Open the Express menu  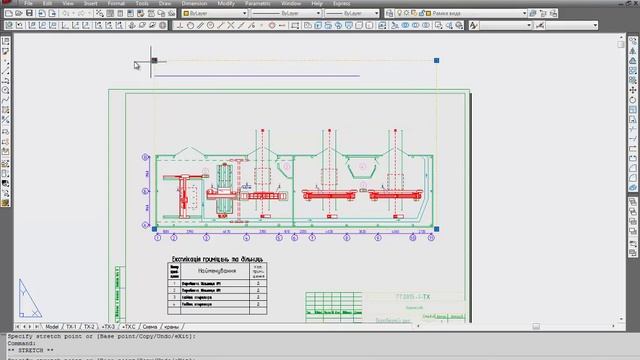(x=341, y=3)
